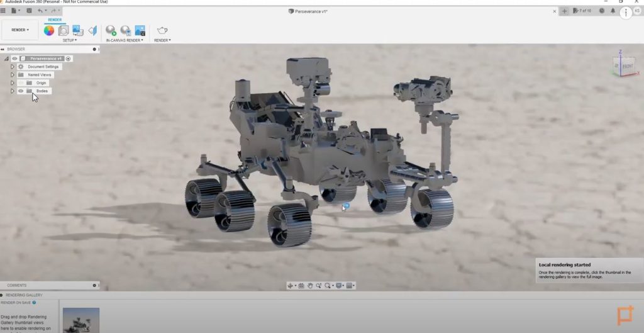
Task: Collapse the BROWSER panel arrows
Action: coord(3,49)
